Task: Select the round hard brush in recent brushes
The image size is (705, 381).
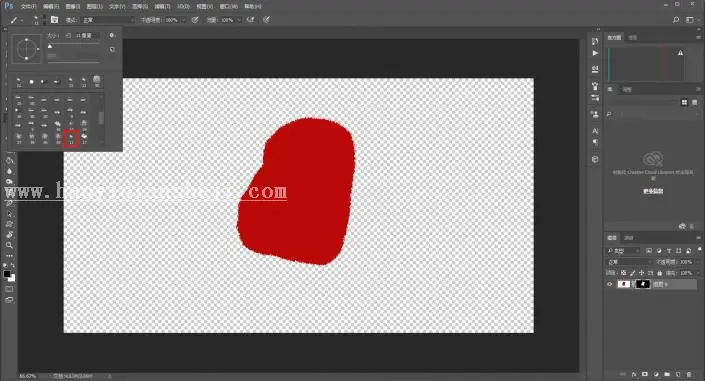Action: pos(31,82)
